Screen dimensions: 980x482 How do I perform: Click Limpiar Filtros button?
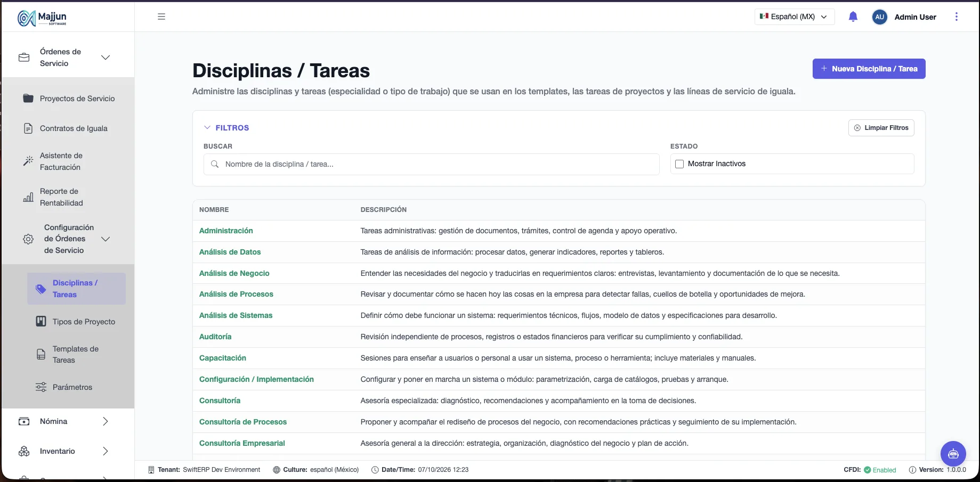point(881,128)
